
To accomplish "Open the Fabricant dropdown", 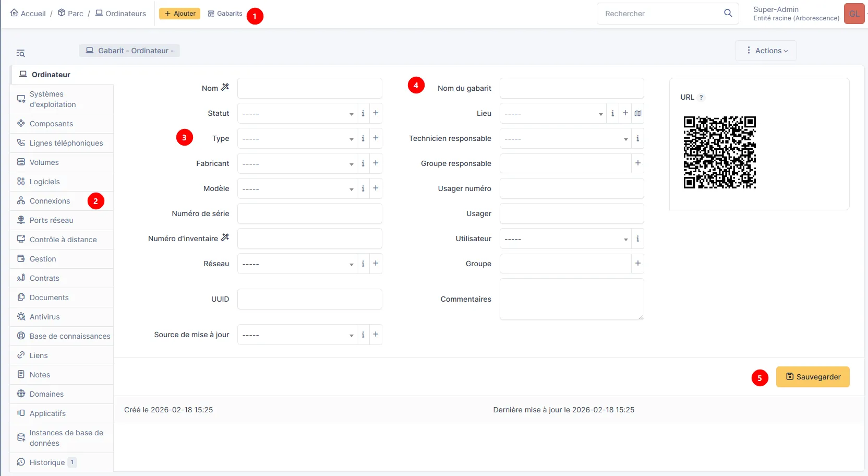I will point(297,163).
